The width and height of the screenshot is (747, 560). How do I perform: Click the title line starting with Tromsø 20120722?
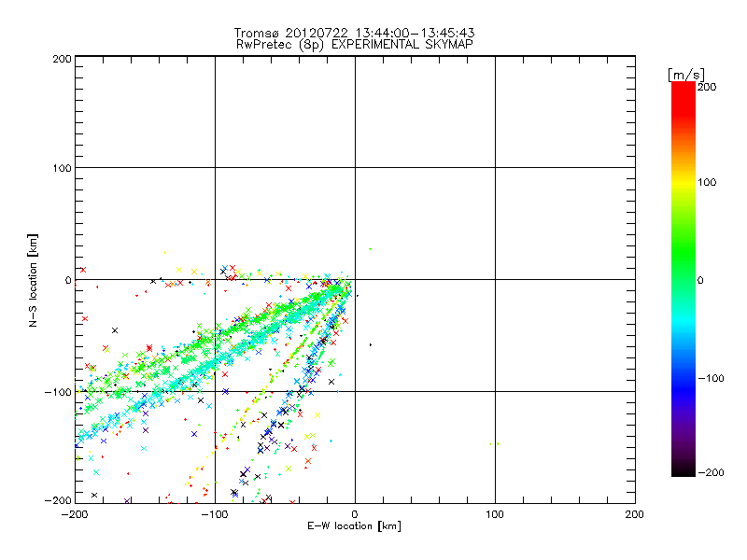pos(354,33)
